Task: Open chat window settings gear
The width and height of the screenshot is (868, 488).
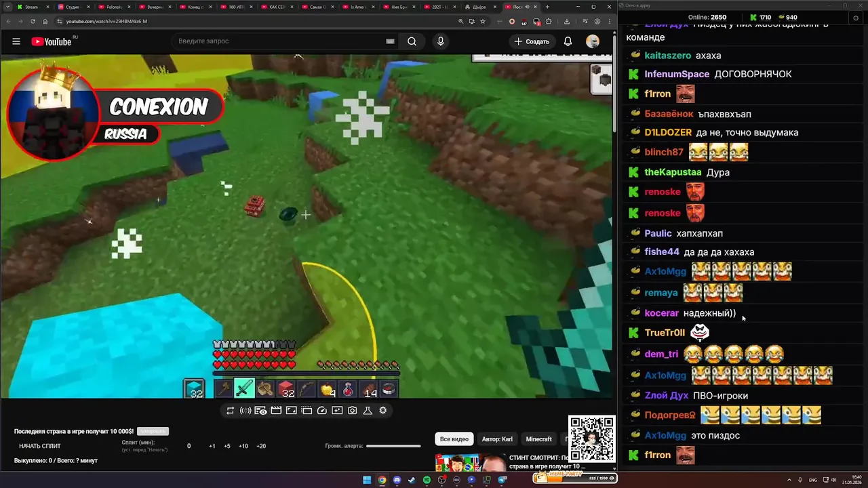Action: click(855, 17)
